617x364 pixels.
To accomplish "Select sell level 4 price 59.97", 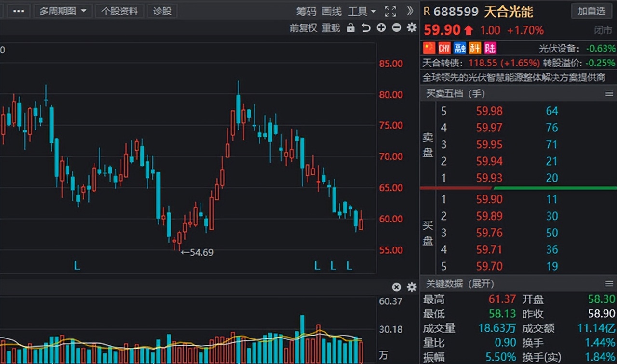I will pyautogui.click(x=489, y=128).
